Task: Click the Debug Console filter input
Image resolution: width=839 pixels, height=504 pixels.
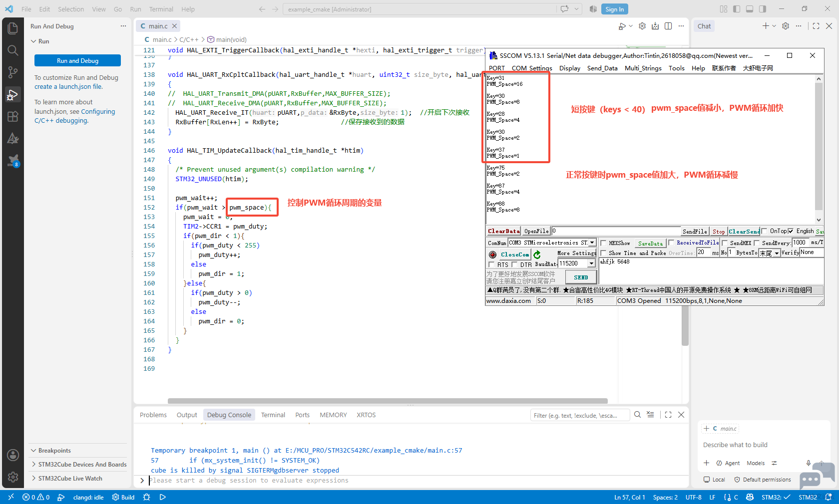Action: (x=579, y=415)
